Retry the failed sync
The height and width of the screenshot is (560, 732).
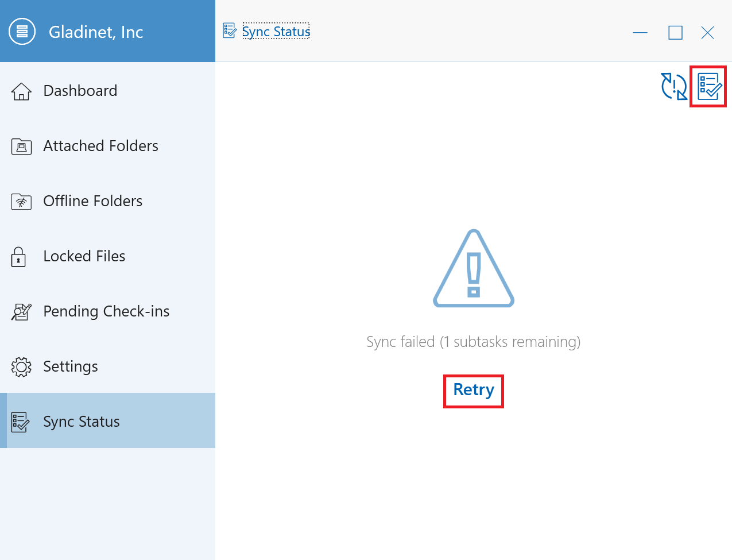474,390
